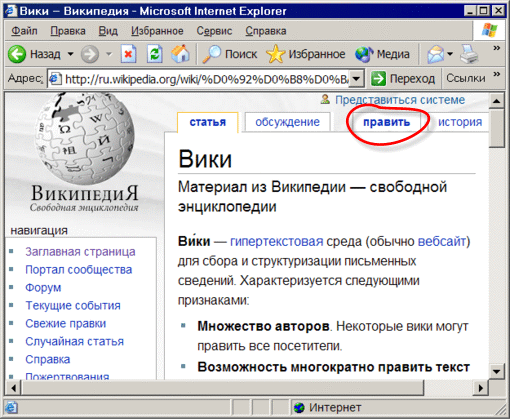510x419 pixels.
Task: Click horizontal scrollbar right arrow
Action: tap(481, 388)
